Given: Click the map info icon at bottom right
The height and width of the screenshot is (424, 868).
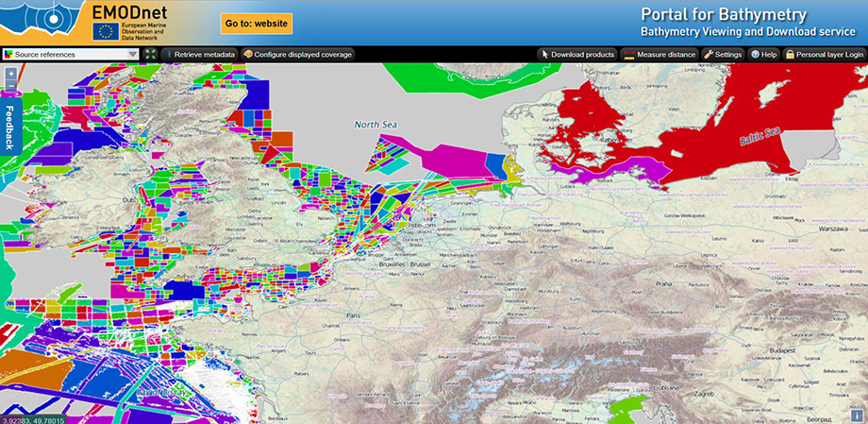Looking at the screenshot, I should coord(856,415).
